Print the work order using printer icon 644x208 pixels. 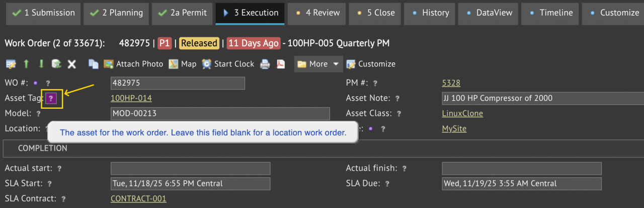(x=264, y=64)
